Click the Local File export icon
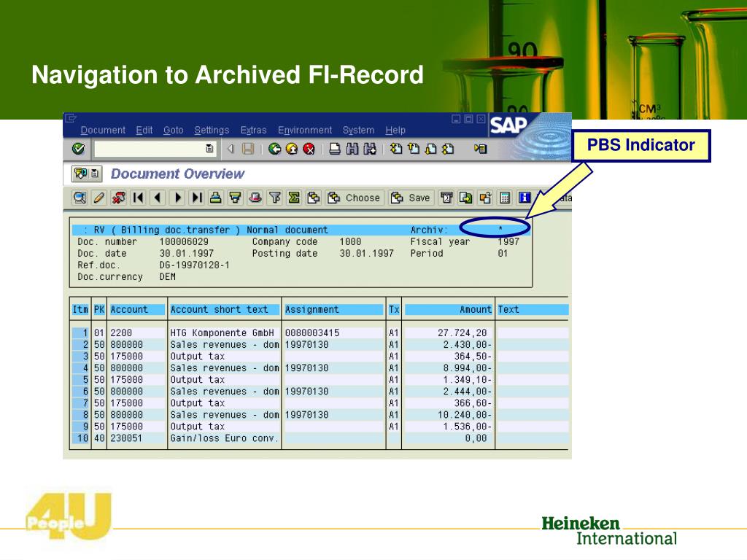Viewport: 747px width, 560px height. pos(485,197)
